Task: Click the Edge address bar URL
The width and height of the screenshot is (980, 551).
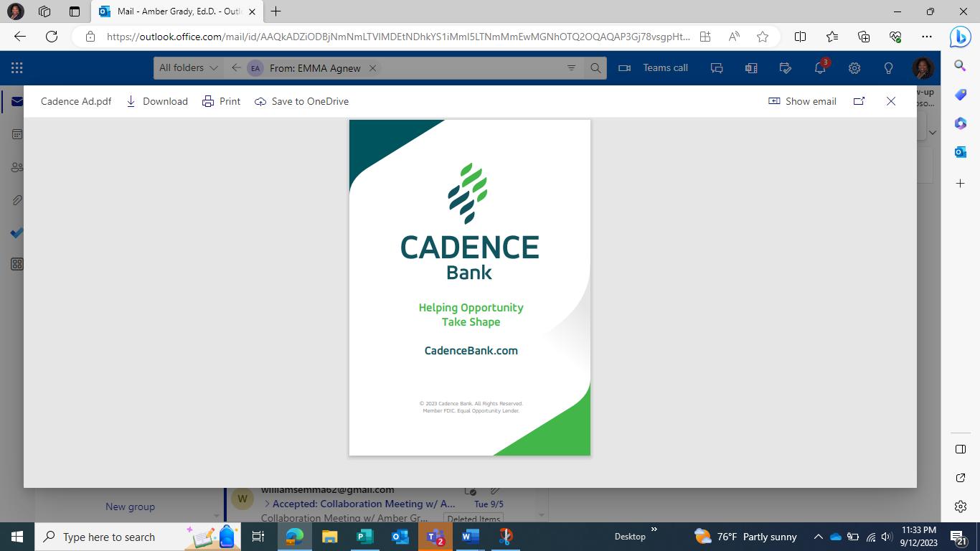Action: [398, 37]
